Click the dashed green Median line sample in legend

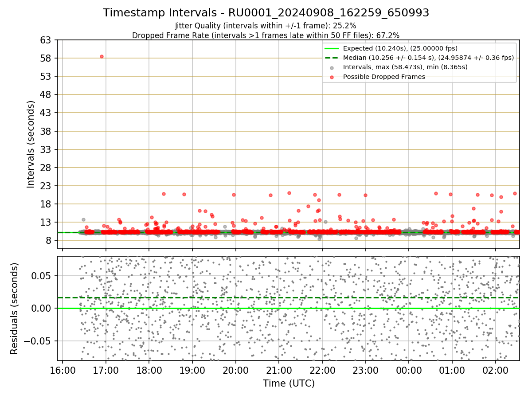[332, 58]
